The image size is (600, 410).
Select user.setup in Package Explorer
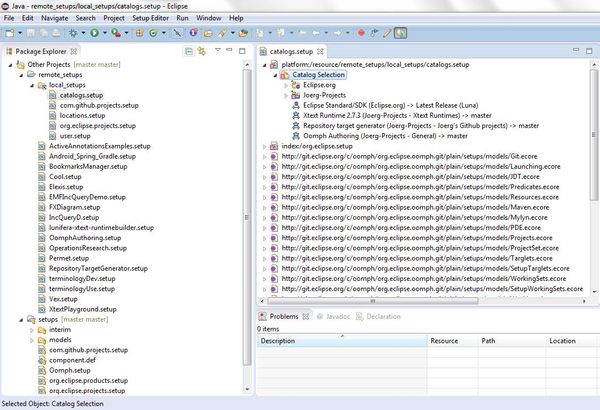click(x=75, y=136)
